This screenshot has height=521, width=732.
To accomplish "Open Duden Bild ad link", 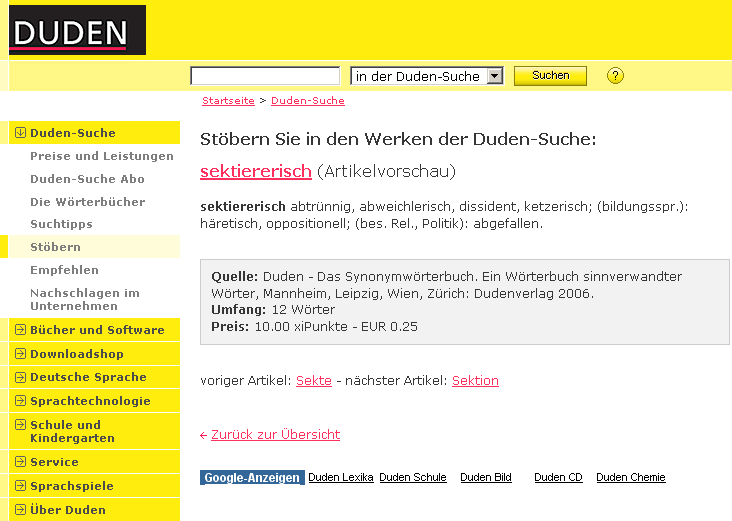I will (x=486, y=477).
